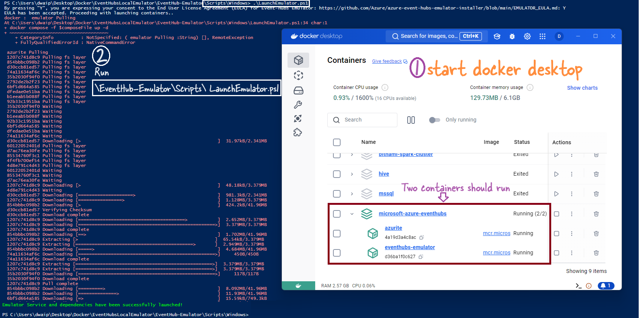Click Show charts
This screenshot has width=644, height=318.
582,88
